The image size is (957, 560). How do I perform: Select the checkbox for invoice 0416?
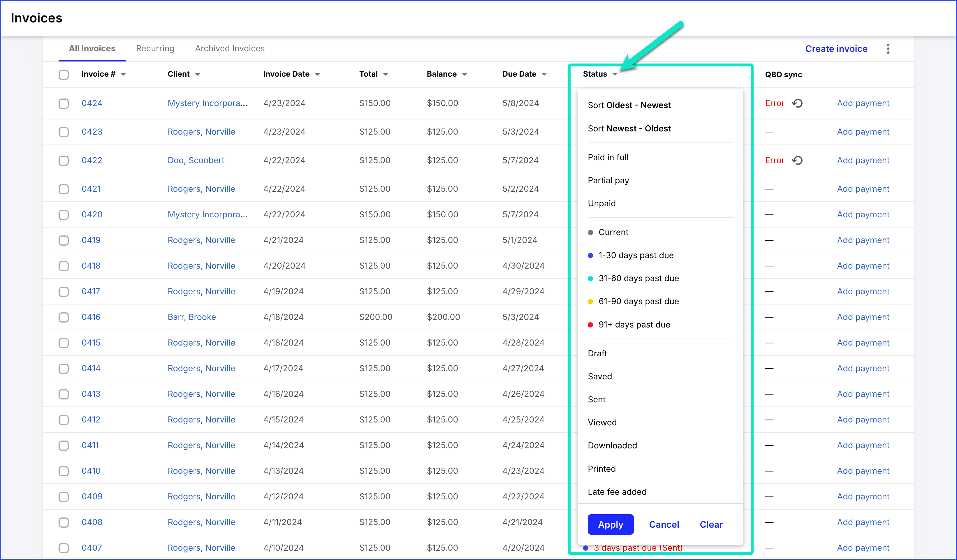(x=64, y=317)
